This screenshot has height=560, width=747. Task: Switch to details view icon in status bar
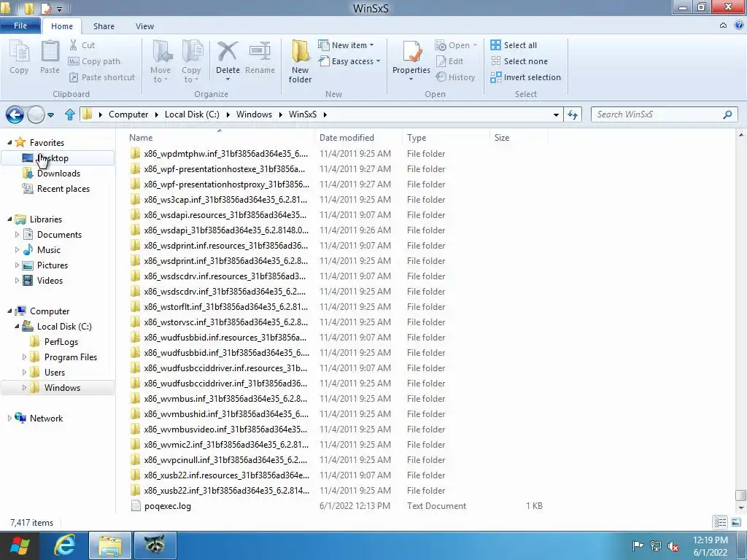[720, 522]
